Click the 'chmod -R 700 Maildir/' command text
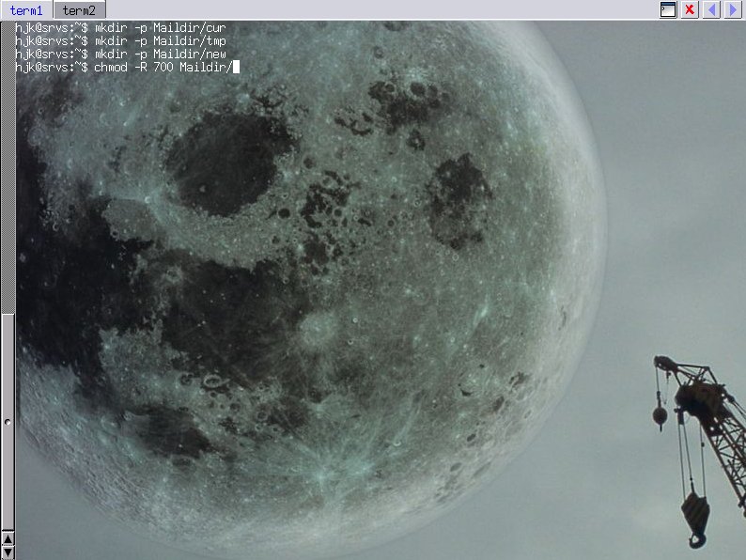 tap(163, 67)
